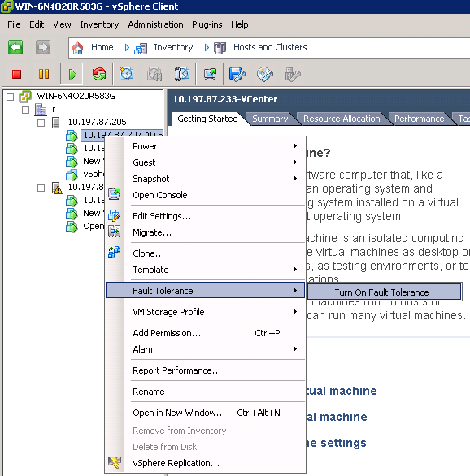The image size is (470, 476).
Task: Choose Clone... from context menu
Action: click(206, 253)
